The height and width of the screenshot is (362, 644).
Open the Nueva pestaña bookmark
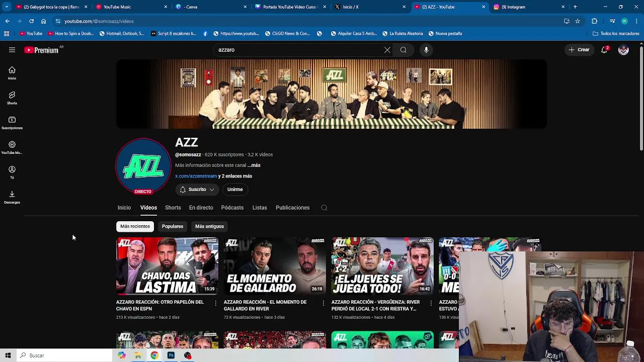(x=445, y=34)
